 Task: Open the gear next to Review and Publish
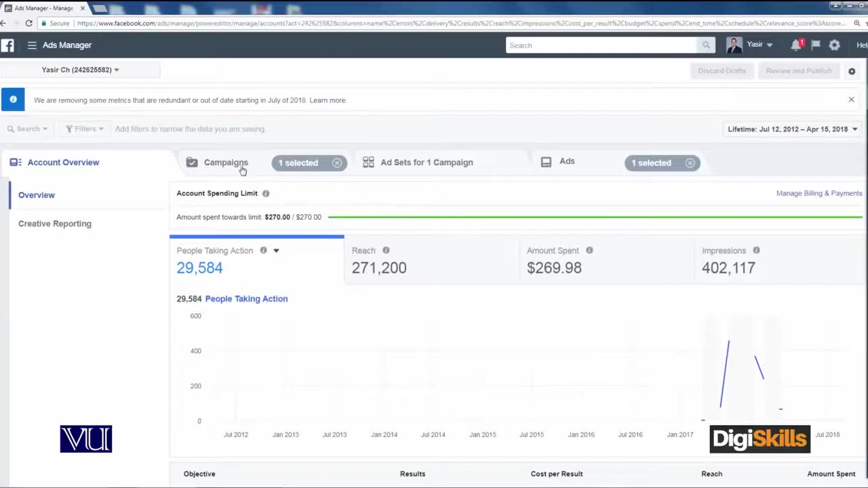coord(852,71)
